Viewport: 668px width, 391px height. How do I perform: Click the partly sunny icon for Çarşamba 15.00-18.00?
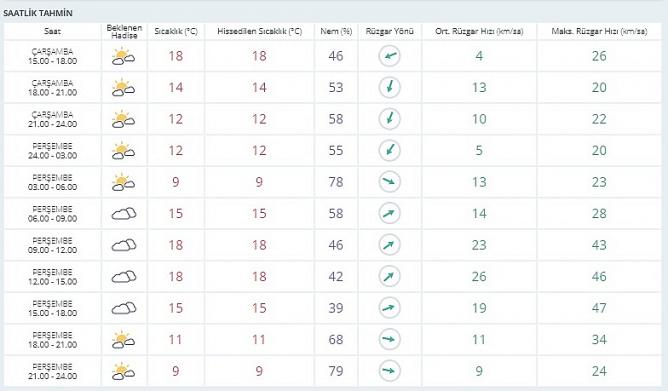[x=124, y=56]
